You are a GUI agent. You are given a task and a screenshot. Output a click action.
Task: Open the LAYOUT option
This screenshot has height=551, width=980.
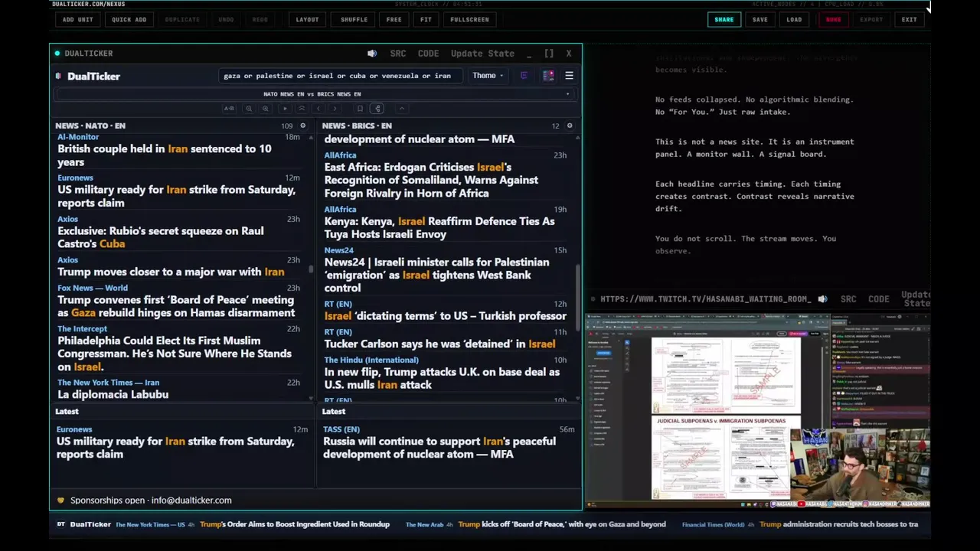[307, 19]
